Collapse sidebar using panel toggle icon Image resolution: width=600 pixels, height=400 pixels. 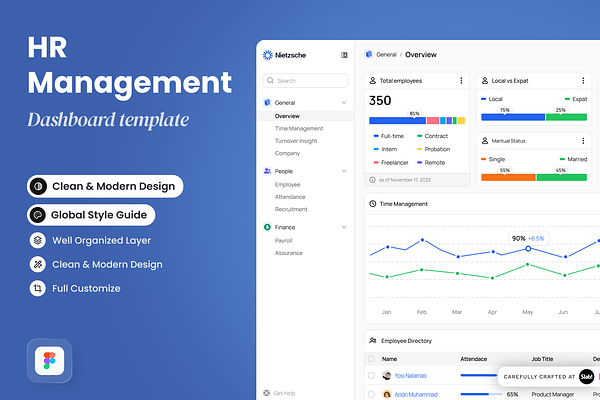tap(344, 55)
